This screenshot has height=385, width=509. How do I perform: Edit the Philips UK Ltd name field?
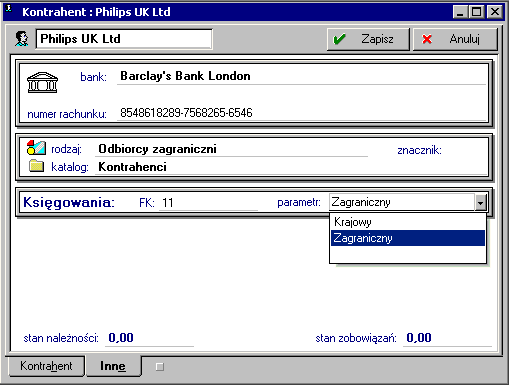124,39
